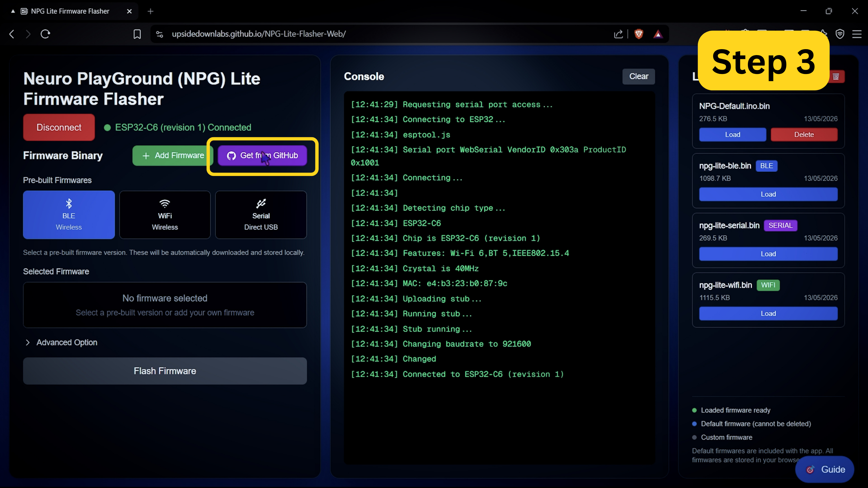The width and height of the screenshot is (868, 488).
Task: Restore down the browser window
Action: point(829,11)
